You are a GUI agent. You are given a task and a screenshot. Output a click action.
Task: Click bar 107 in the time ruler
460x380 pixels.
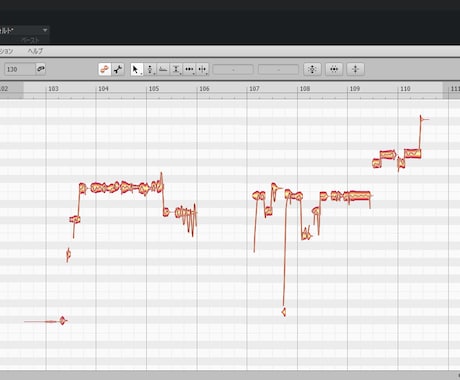254,89
